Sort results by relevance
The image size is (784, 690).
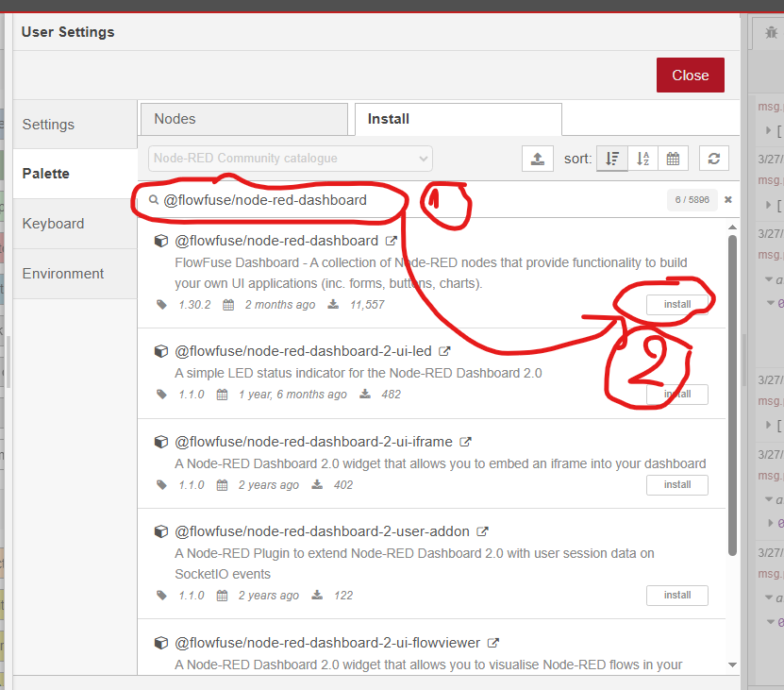[612, 159]
